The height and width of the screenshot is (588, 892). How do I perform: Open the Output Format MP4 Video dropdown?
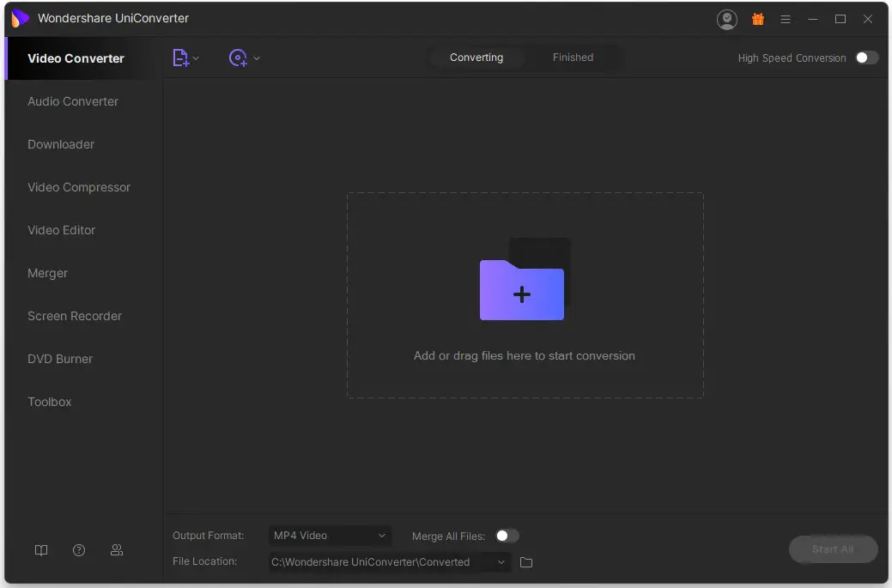[330, 536]
